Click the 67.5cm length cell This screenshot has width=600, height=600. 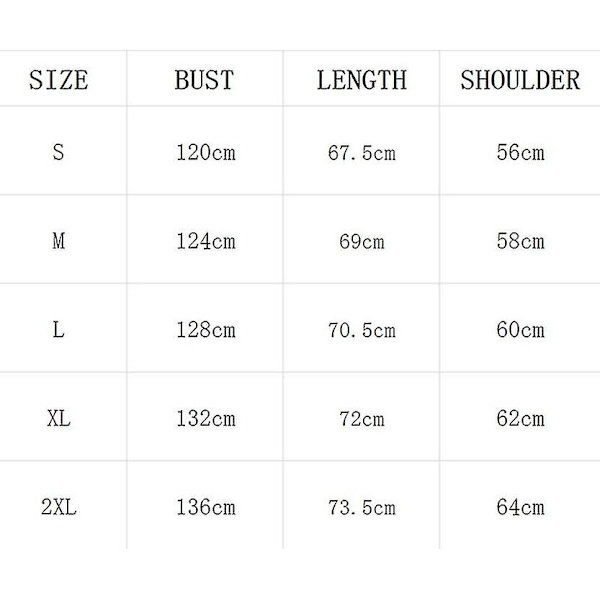[x=362, y=153]
